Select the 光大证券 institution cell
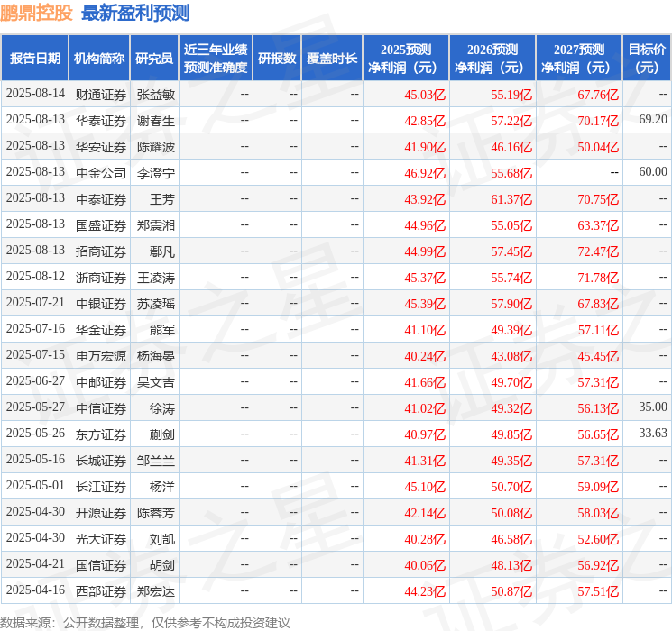Viewport: 672px width, 631px height. (101, 539)
